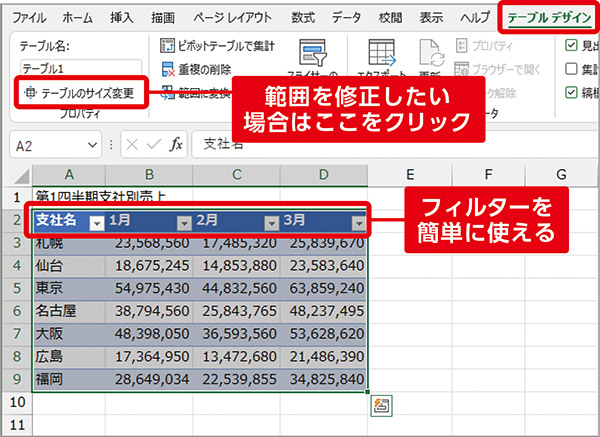Select row 5 header
Screen dimensions: 600x437
(16, 289)
